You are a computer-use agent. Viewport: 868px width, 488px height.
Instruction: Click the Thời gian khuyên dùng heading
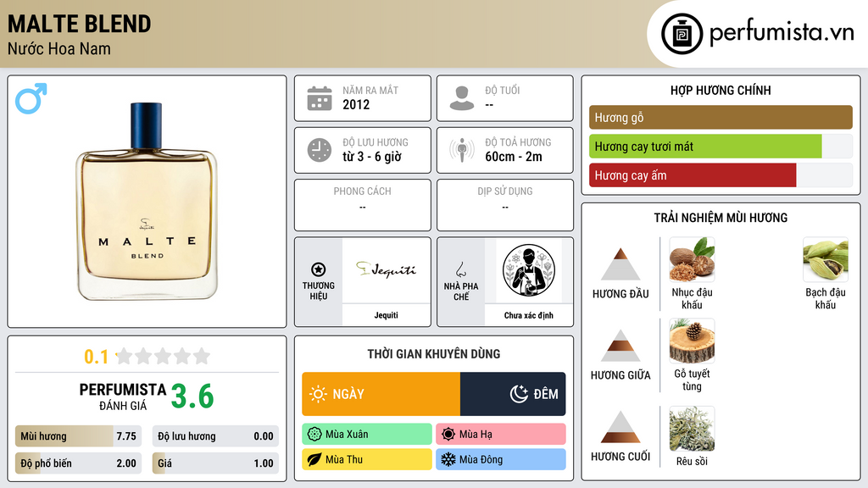click(434, 353)
